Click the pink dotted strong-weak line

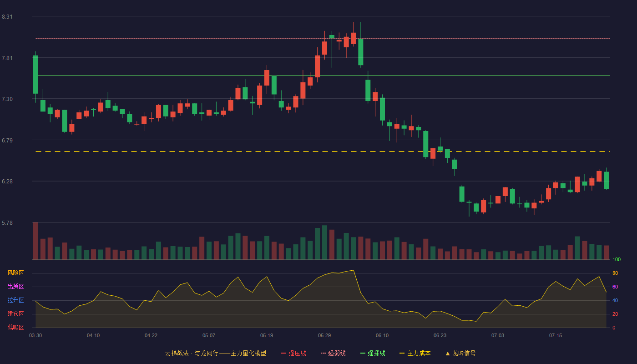323,38
